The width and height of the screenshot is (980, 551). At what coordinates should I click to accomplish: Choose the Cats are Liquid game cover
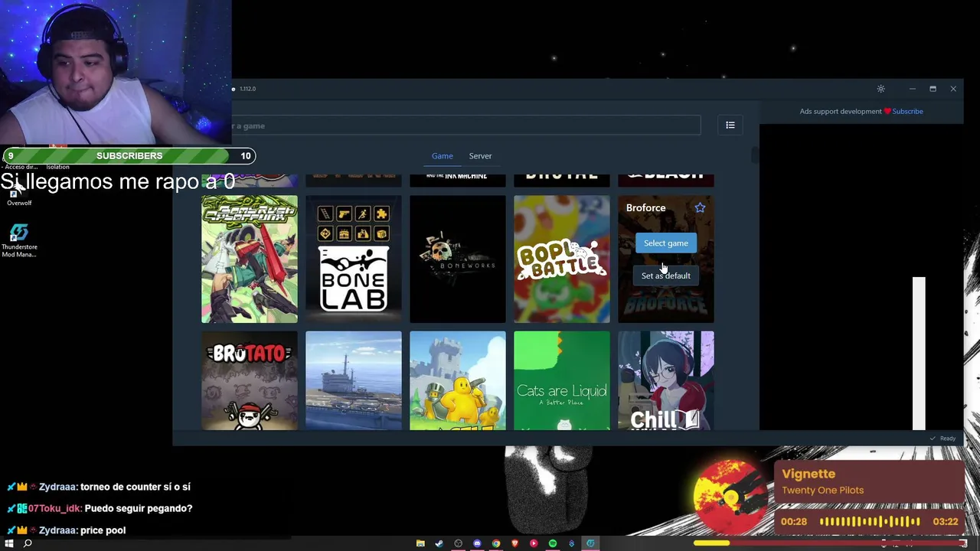pos(562,380)
